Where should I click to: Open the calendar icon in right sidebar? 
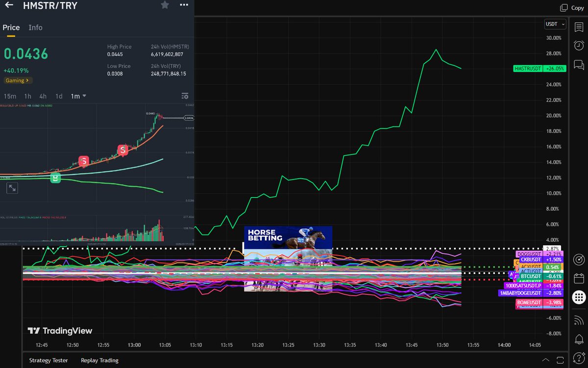coord(579,278)
